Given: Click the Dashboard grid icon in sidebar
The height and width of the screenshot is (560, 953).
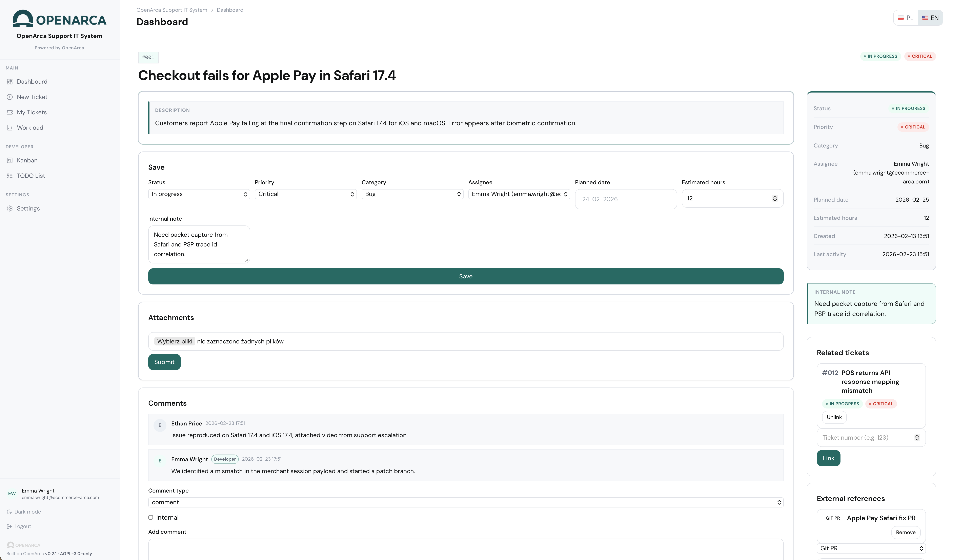Looking at the screenshot, I should (10, 82).
